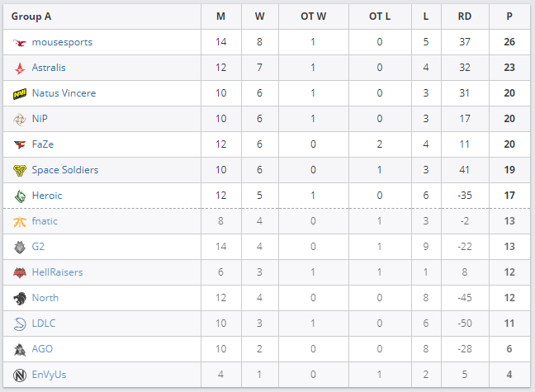Viewport: 535px width, 392px height.
Task: Click the Astralis team logo icon
Action: point(20,68)
